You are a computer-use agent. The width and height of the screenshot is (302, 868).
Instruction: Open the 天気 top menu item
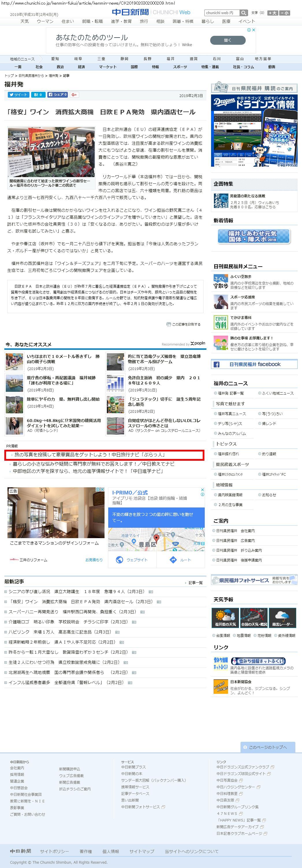pos(25,21)
